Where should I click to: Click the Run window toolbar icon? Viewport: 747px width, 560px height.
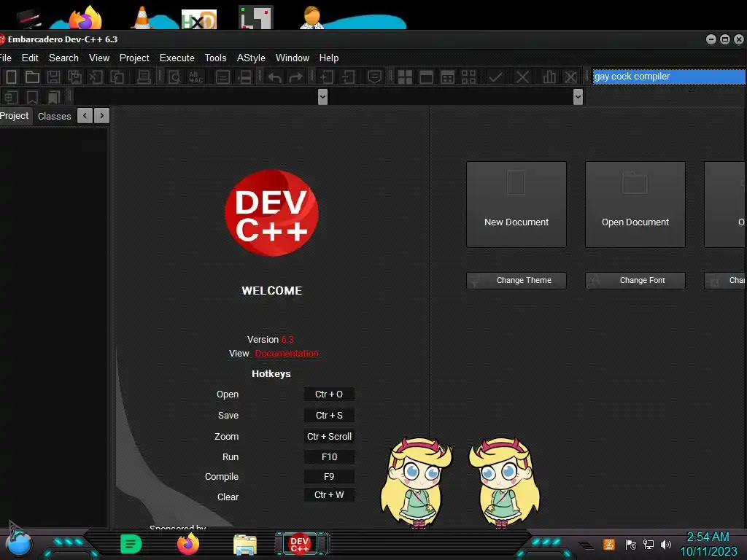(x=426, y=77)
